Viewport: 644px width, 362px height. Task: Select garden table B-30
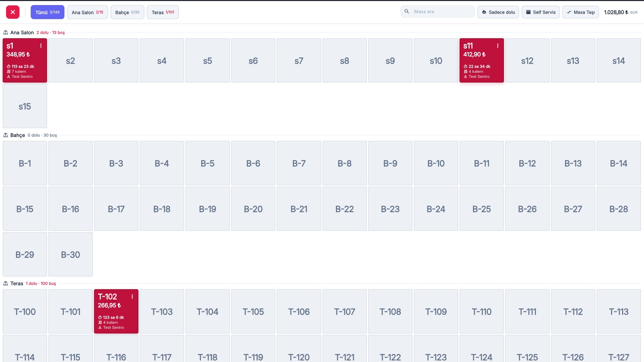click(71, 254)
